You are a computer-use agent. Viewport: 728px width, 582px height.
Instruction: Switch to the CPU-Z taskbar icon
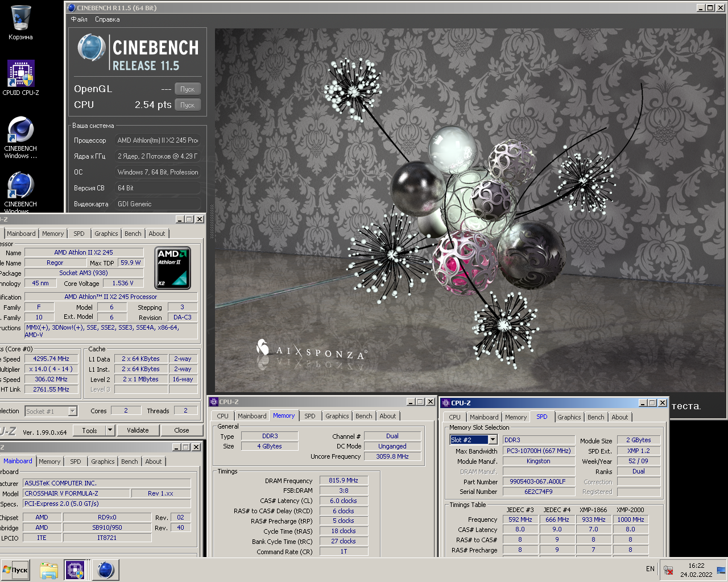click(x=75, y=570)
